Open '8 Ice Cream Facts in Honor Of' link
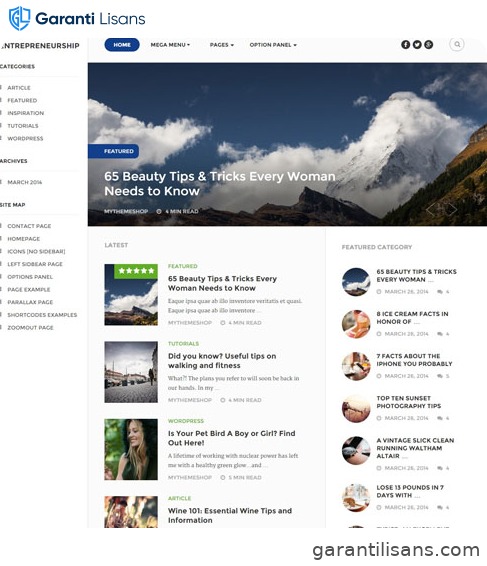Viewport: 487px width, 566px height. coord(412,318)
